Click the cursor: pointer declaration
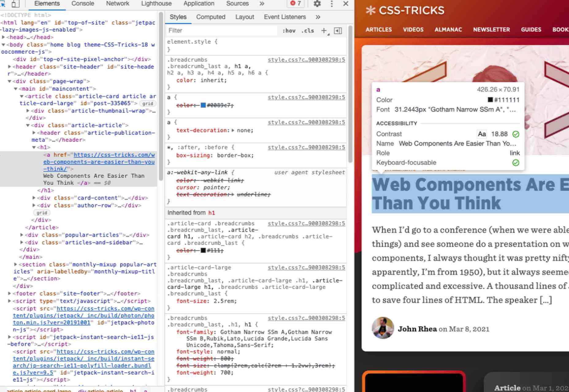Image resolution: width=569 pixels, height=392 pixels. pos(203,188)
